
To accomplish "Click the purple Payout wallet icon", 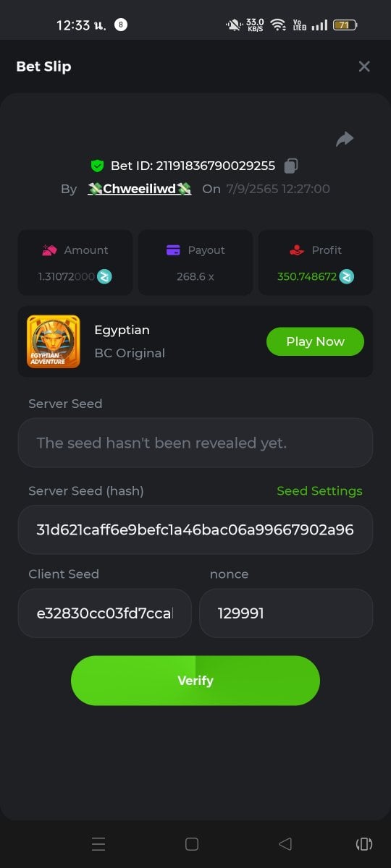I will 173,250.
